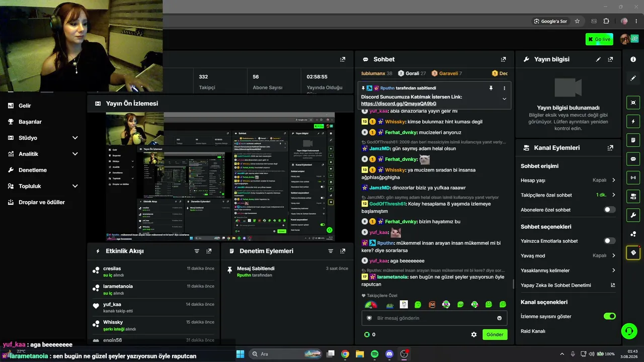Open Yapay Zeka ile Sohbet Denetimi link
Image resolution: width=644 pixels, height=362 pixels.
point(568,285)
